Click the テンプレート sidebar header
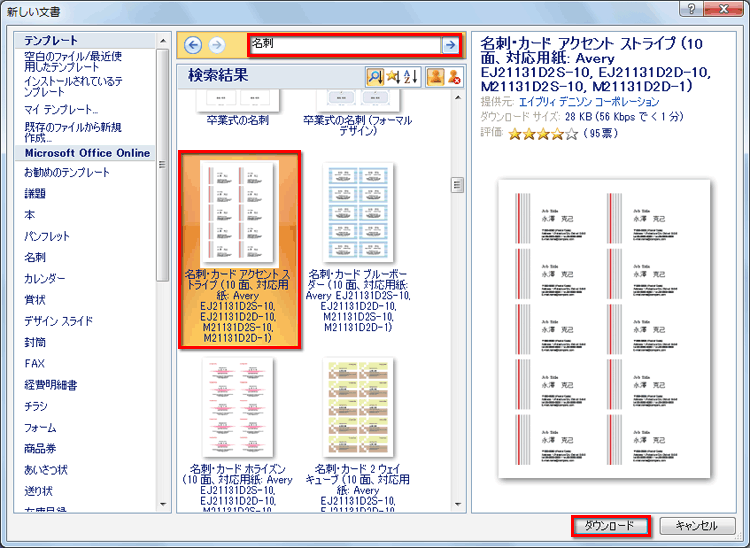Screen dimensions: 750x548 tap(51, 40)
